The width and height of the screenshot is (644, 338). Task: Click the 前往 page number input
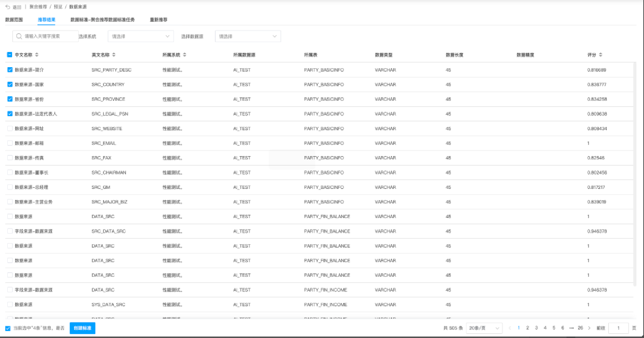click(x=619, y=328)
